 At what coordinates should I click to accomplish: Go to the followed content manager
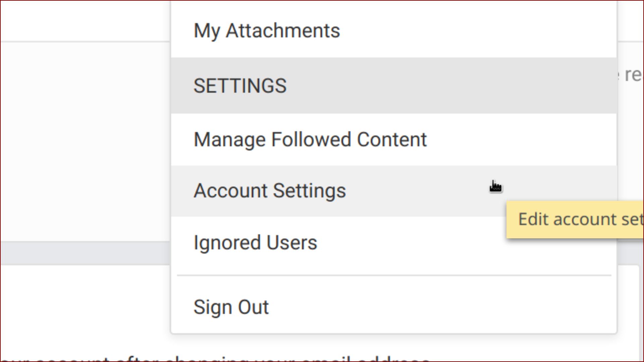click(394, 139)
